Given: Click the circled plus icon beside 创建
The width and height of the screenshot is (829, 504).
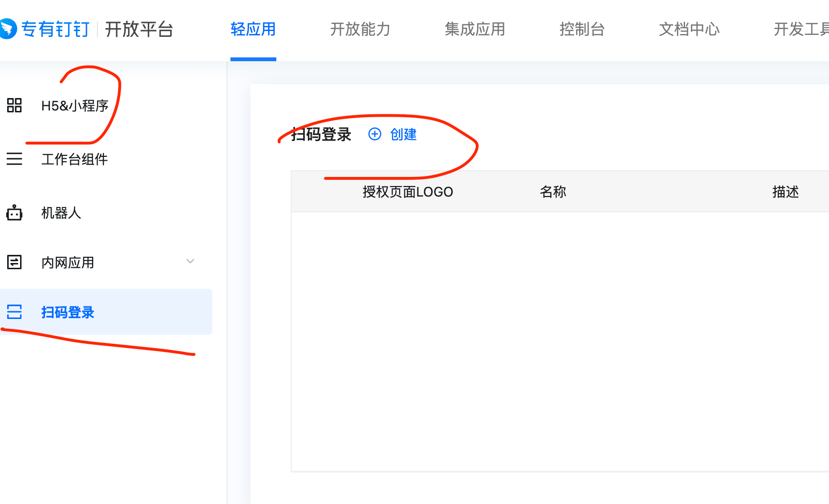Looking at the screenshot, I should click(375, 134).
